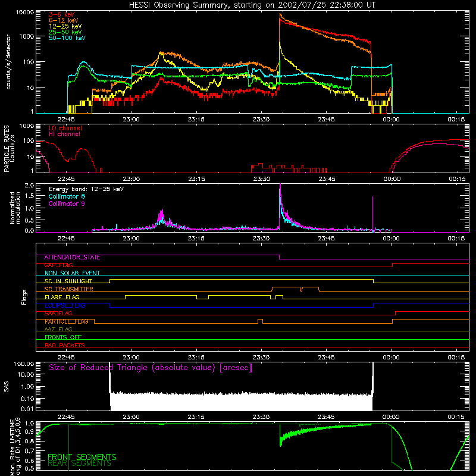The height and width of the screenshot is (476, 476).
Task: Click the 0.9 value on livetime axis
Action: [29, 431]
